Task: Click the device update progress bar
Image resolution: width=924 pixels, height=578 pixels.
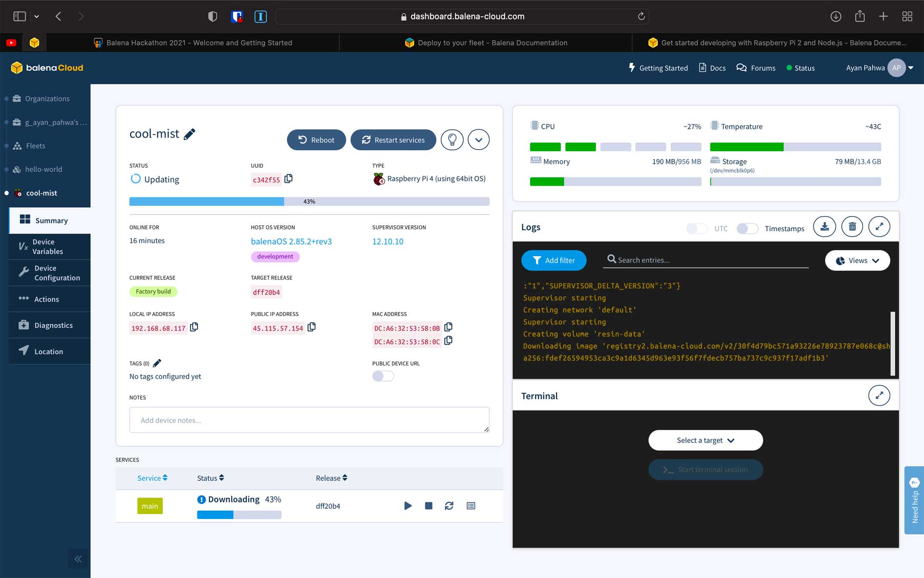Action: tap(309, 201)
